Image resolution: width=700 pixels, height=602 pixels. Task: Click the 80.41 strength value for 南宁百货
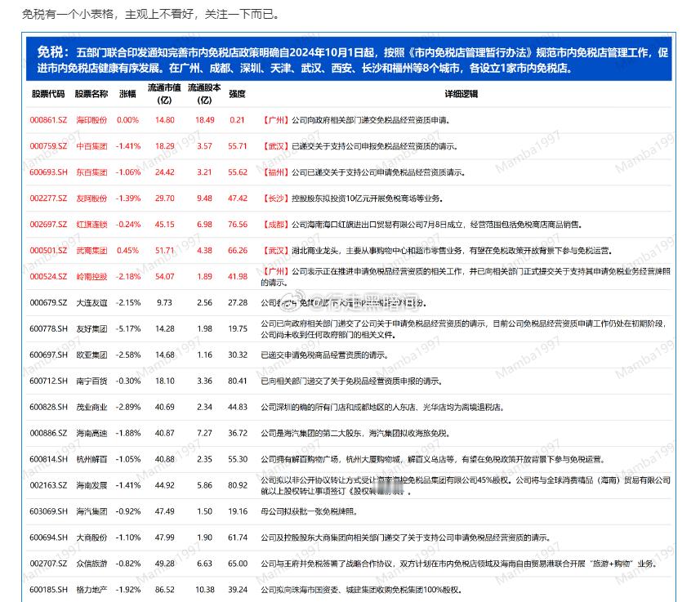click(238, 381)
